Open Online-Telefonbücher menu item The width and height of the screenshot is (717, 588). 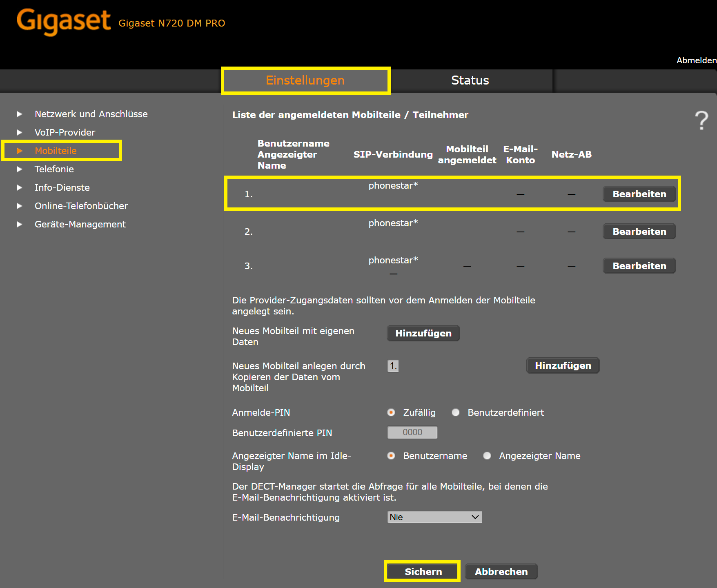(x=81, y=206)
